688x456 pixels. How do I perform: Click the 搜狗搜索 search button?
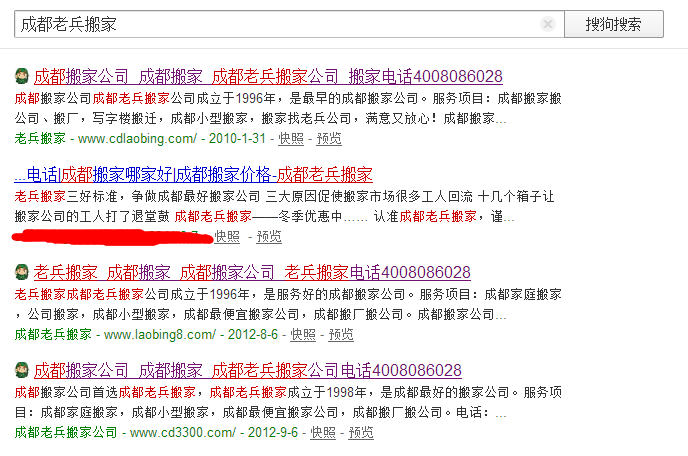click(x=613, y=24)
